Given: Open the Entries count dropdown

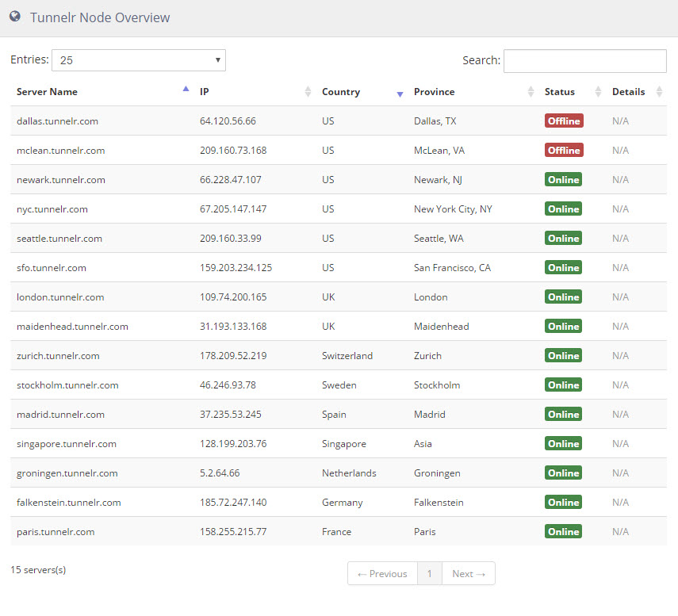Looking at the screenshot, I should point(138,60).
